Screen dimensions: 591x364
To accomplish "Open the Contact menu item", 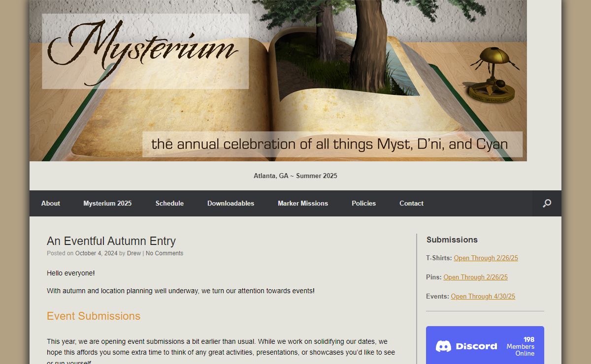I will pyautogui.click(x=411, y=203).
